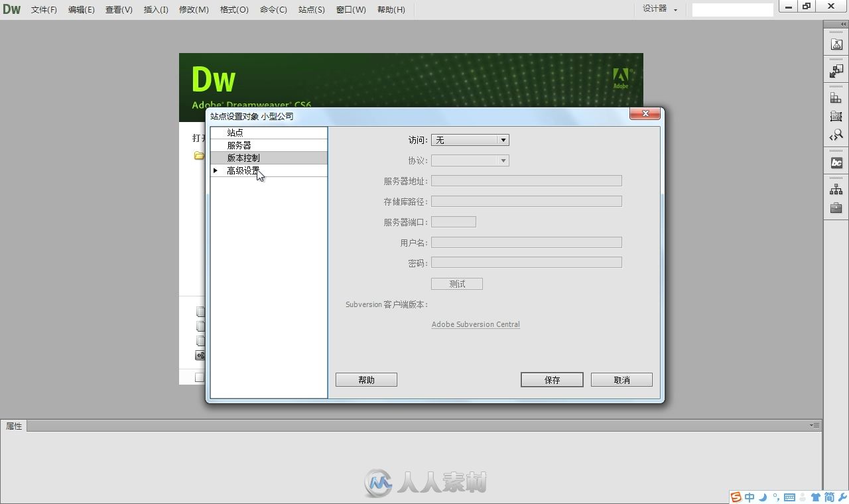Open the Adobe Subversion Central link
The width and height of the screenshot is (849, 504).
click(476, 324)
